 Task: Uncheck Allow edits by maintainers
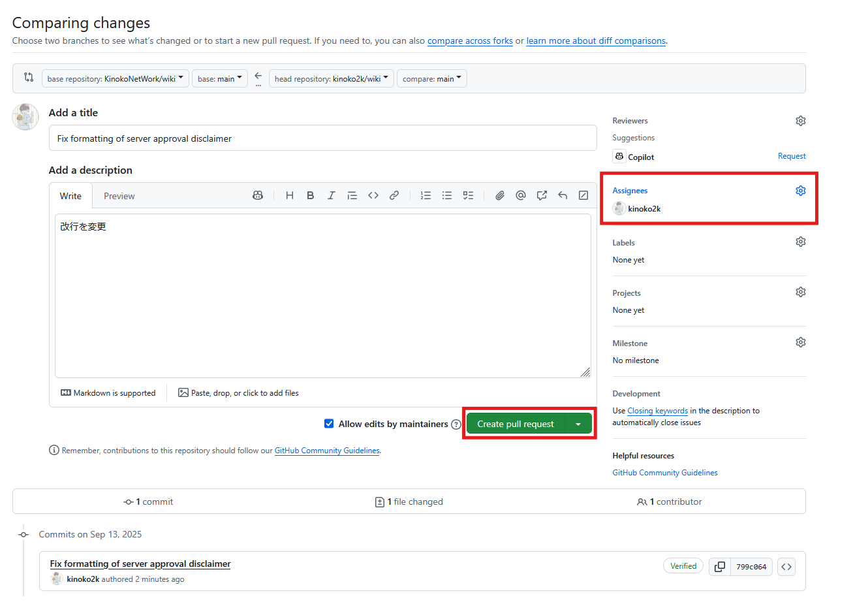tap(329, 424)
